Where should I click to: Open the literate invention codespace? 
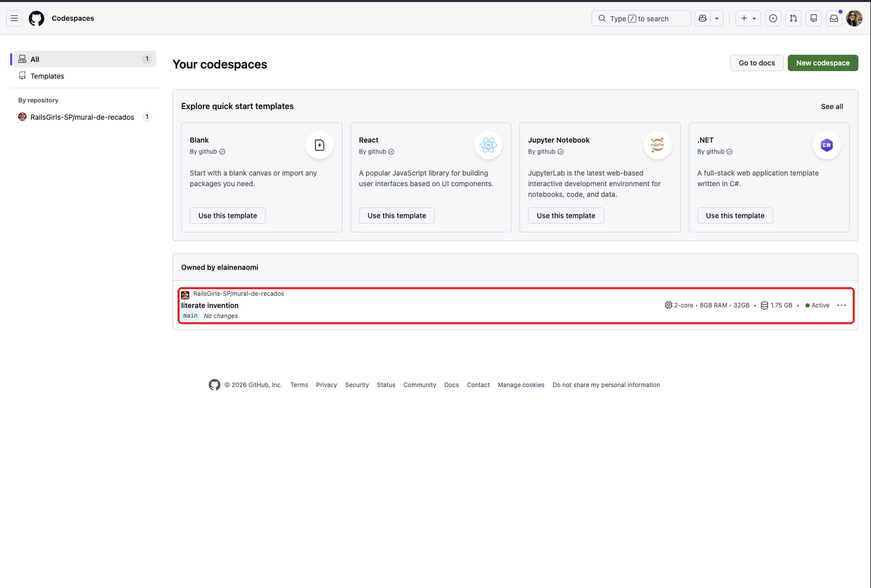pos(210,305)
